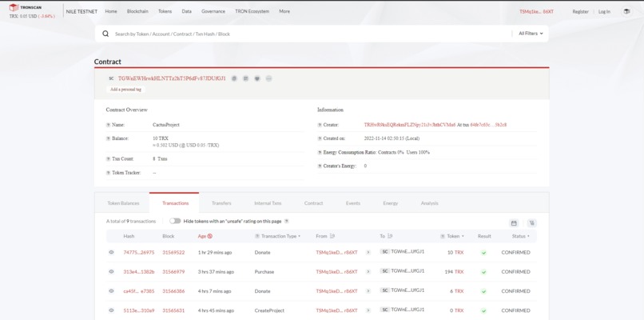Click help icon beside Energy Consumption Ratio
This screenshot has height=320, width=644.
[x=320, y=152]
